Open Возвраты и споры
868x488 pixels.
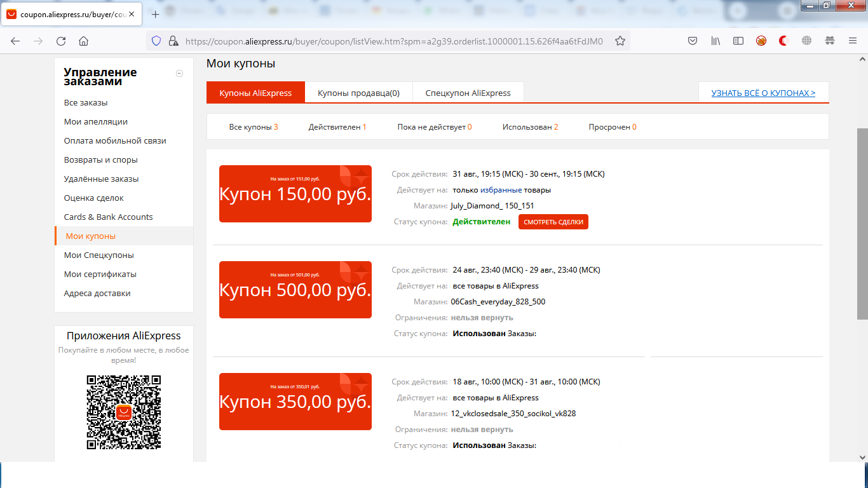101,160
